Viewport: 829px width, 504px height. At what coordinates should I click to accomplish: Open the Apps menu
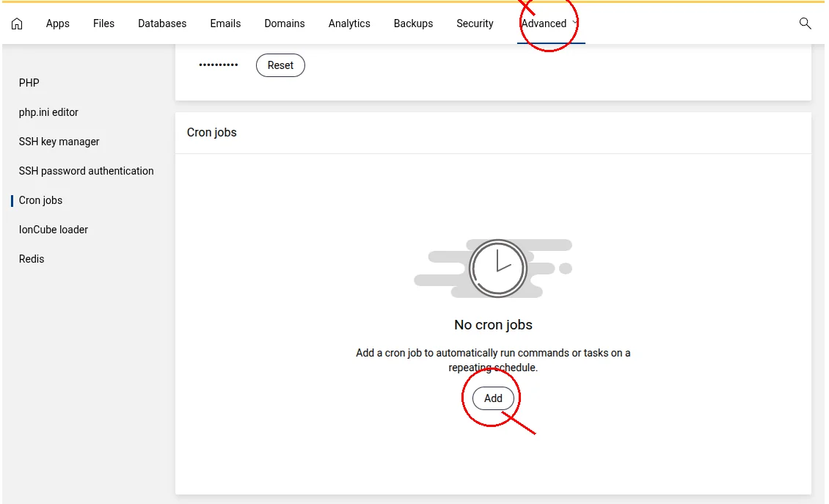coord(58,23)
